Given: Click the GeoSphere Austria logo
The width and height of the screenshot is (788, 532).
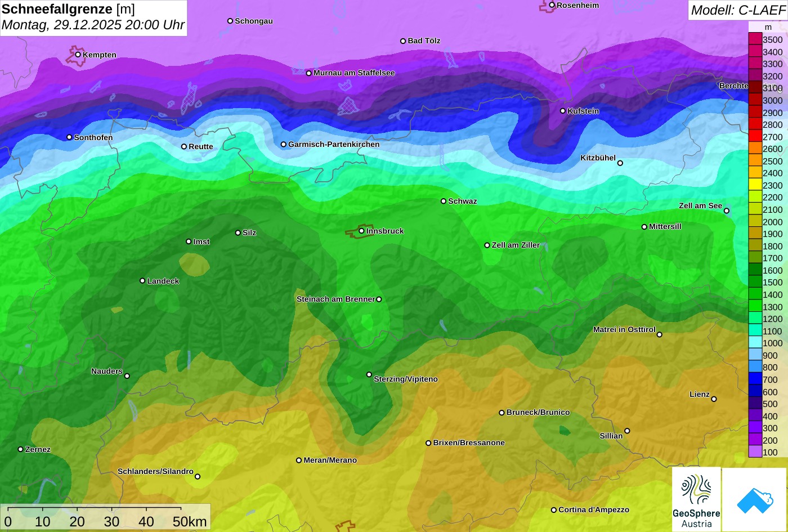Looking at the screenshot, I should pos(696,500).
